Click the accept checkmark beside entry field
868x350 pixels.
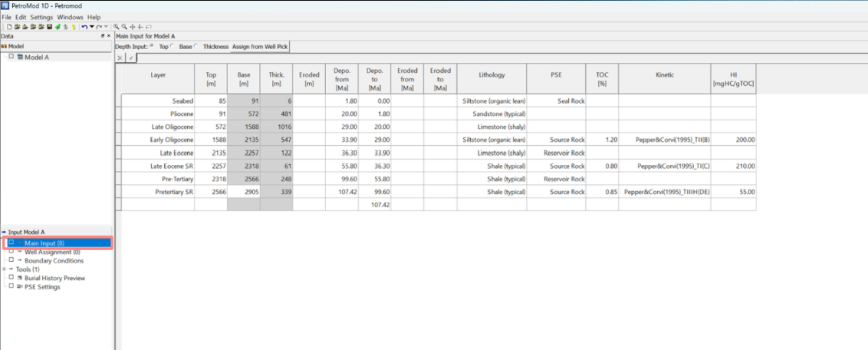pyautogui.click(x=131, y=58)
